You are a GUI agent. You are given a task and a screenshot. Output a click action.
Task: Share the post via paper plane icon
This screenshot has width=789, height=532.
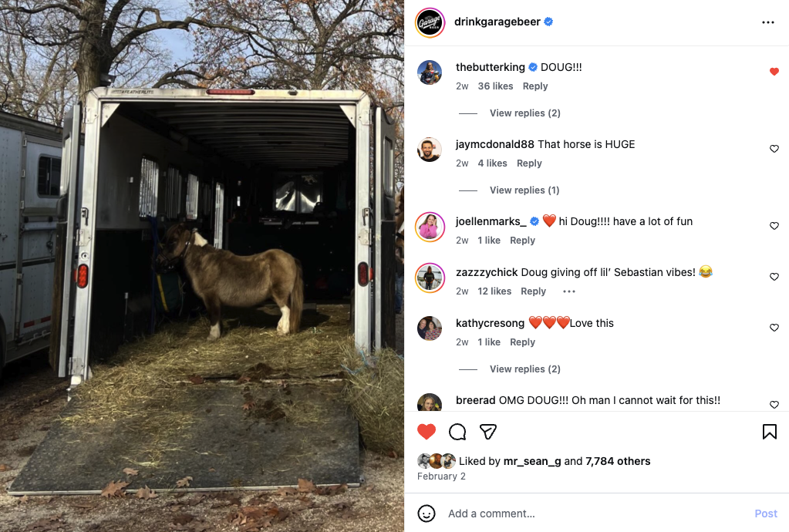pyautogui.click(x=487, y=432)
